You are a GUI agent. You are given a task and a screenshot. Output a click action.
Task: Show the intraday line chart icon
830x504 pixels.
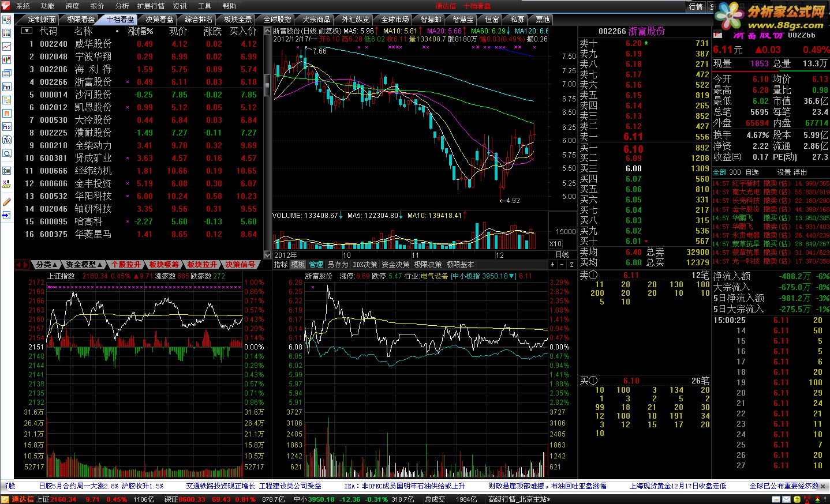(6, 46)
